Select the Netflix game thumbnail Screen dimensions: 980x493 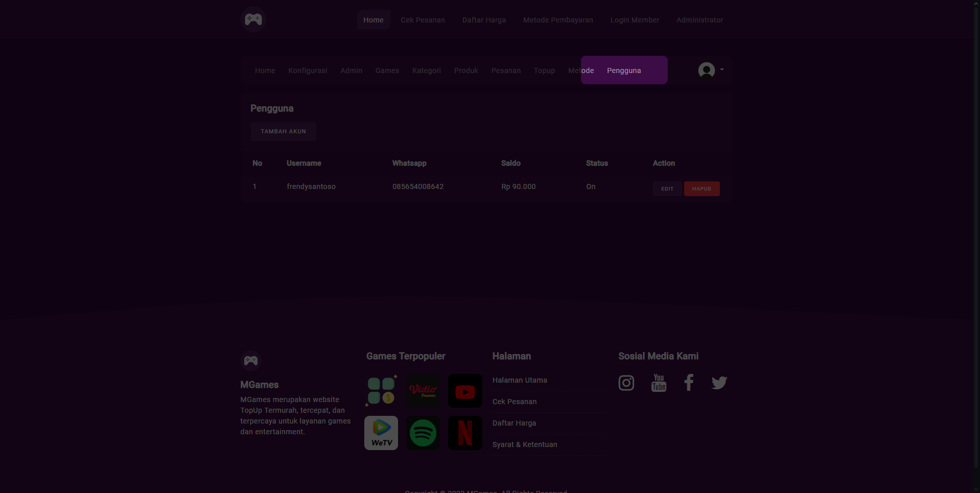(x=465, y=433)
